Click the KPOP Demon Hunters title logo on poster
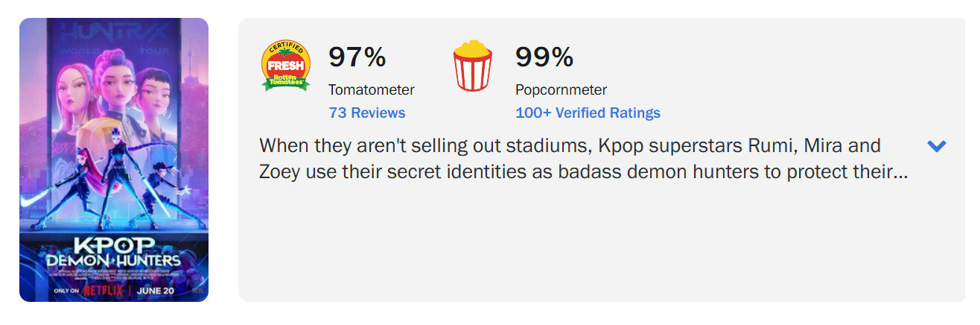 pos(112,253)
